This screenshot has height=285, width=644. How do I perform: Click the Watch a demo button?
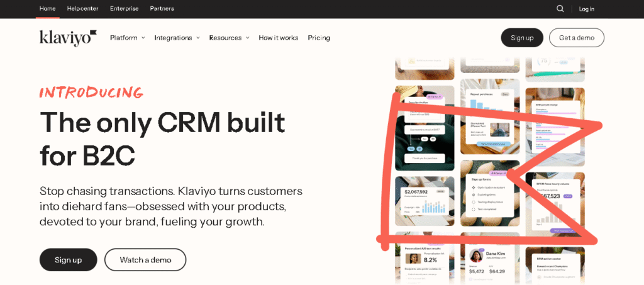point(145,260)
